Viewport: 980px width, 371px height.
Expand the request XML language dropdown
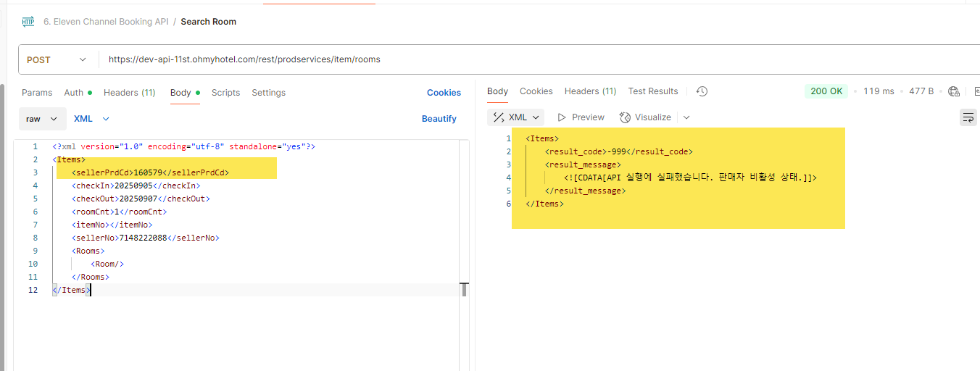pyautogui.click(x=91, y=119)
